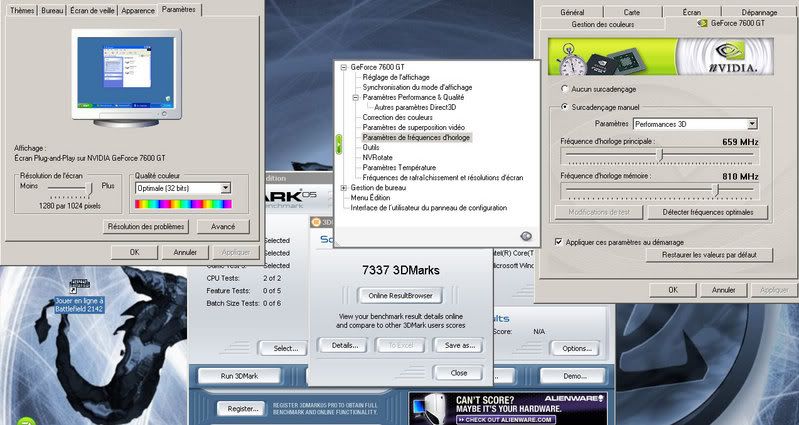
Task: Click OK in Display Properties window
Action: click(135, 252)
